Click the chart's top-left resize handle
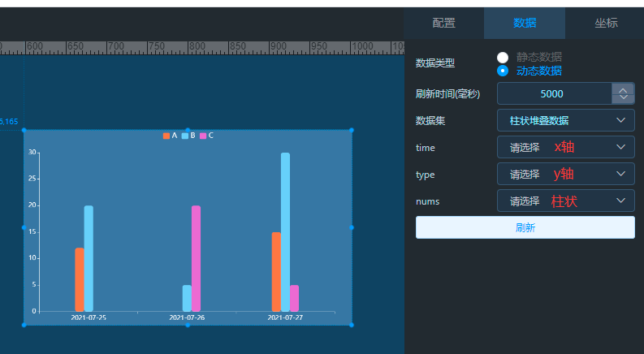This screenshot has height=354, width=644. coord(24,130)
